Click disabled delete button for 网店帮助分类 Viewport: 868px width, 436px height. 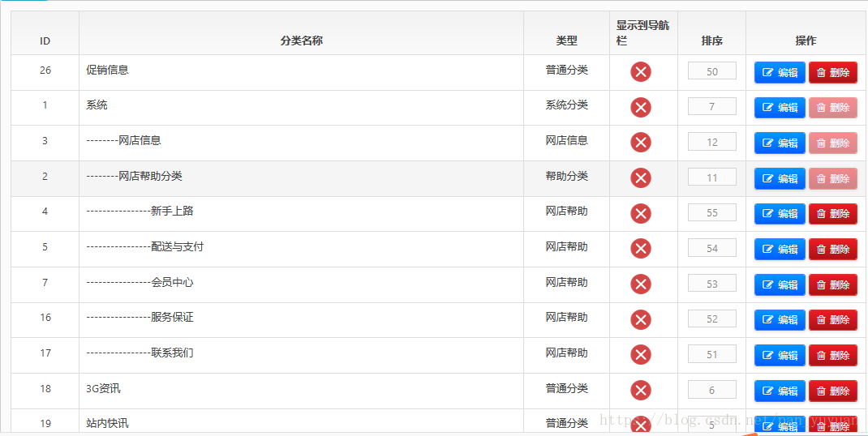click(x=833, y=179)
